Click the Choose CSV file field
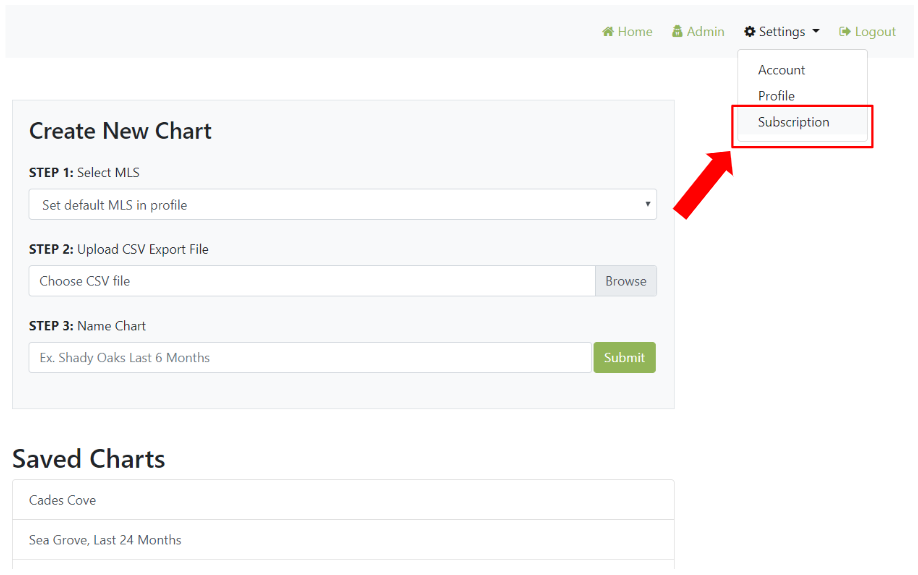 [312, 281]
